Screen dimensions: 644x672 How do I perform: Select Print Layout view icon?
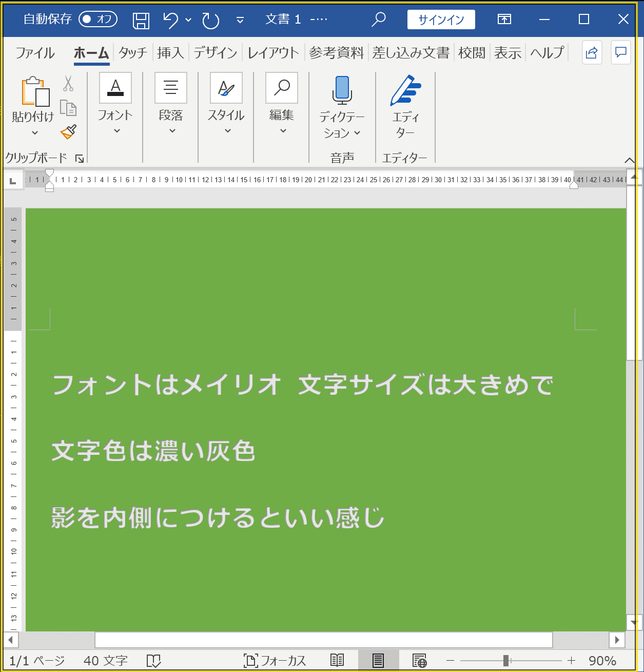coord(378,661)
